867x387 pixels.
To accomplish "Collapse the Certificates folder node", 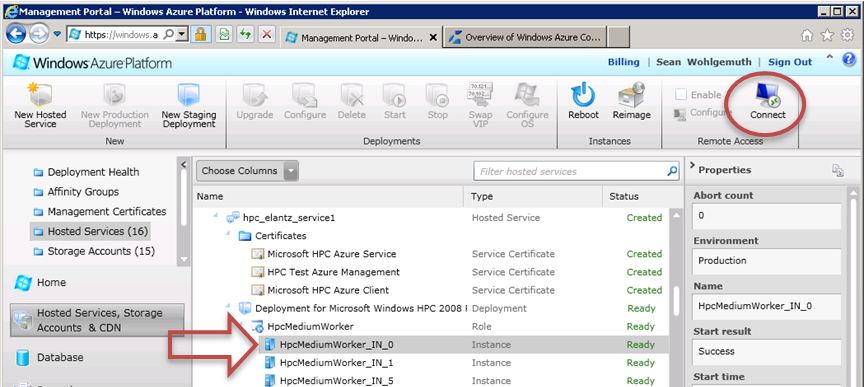I will [x=228, y=234].
